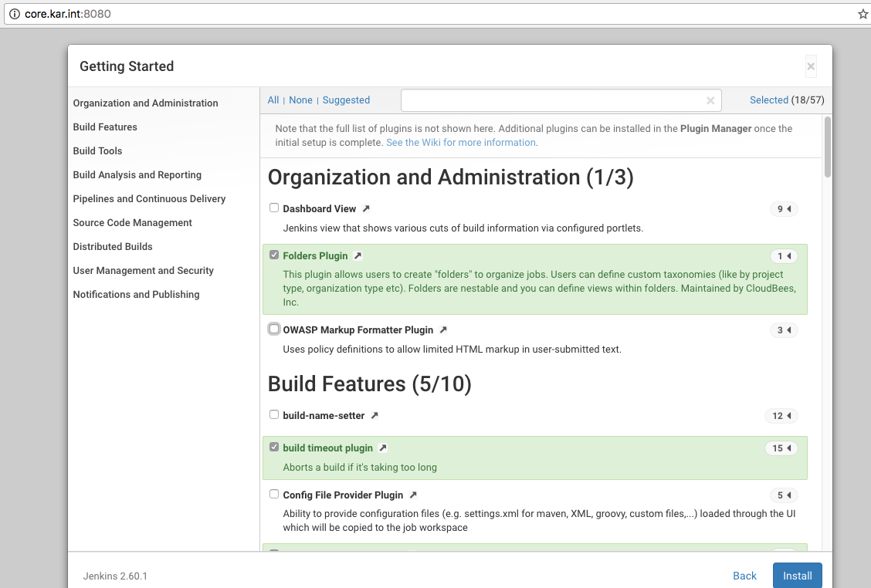The image size is (871, 588).
Task: Check the Dashboard View checkbox
Action: 274,208
